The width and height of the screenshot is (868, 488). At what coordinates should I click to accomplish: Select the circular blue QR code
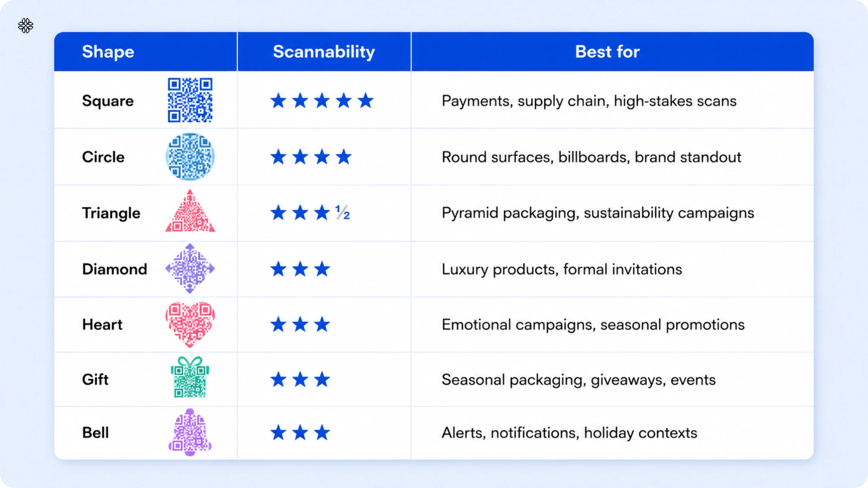click(x=190, y=157)
